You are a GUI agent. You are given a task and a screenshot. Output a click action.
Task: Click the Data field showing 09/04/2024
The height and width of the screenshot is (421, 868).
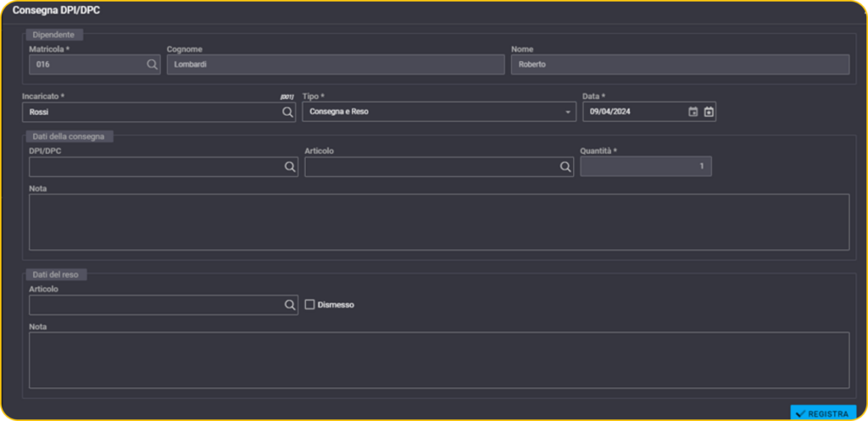[x=649, y=112]
